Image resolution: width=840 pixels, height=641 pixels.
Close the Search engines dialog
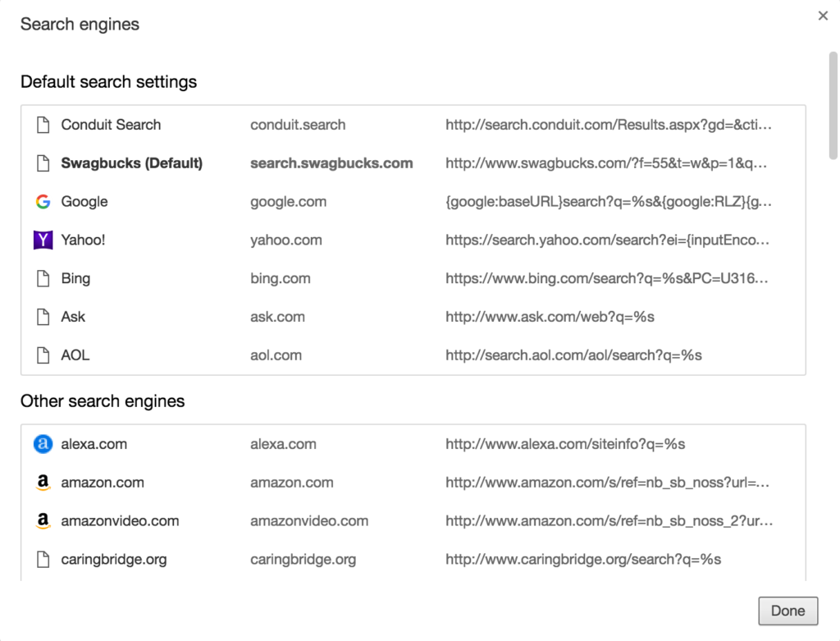pyautogui.click(x=823, y=16)
